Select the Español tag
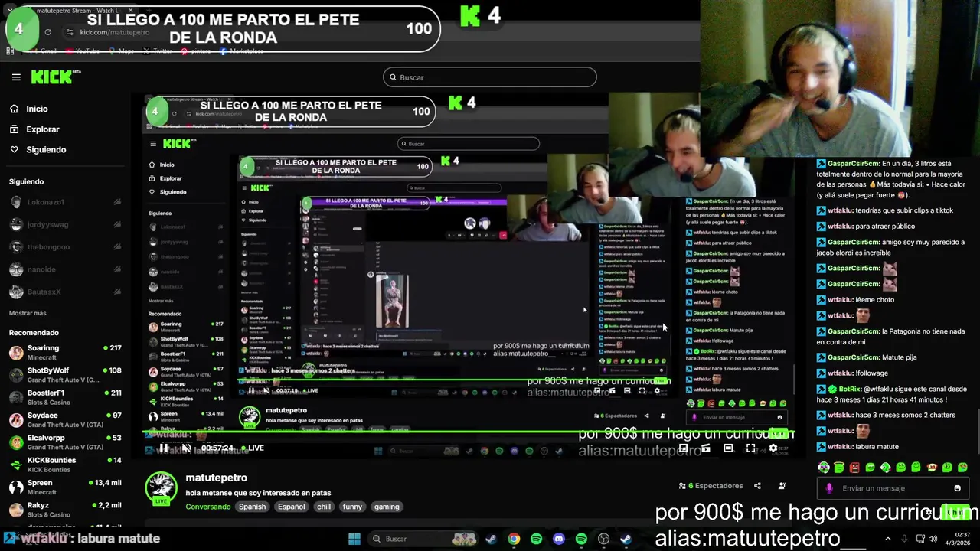 tap(291, 507)
